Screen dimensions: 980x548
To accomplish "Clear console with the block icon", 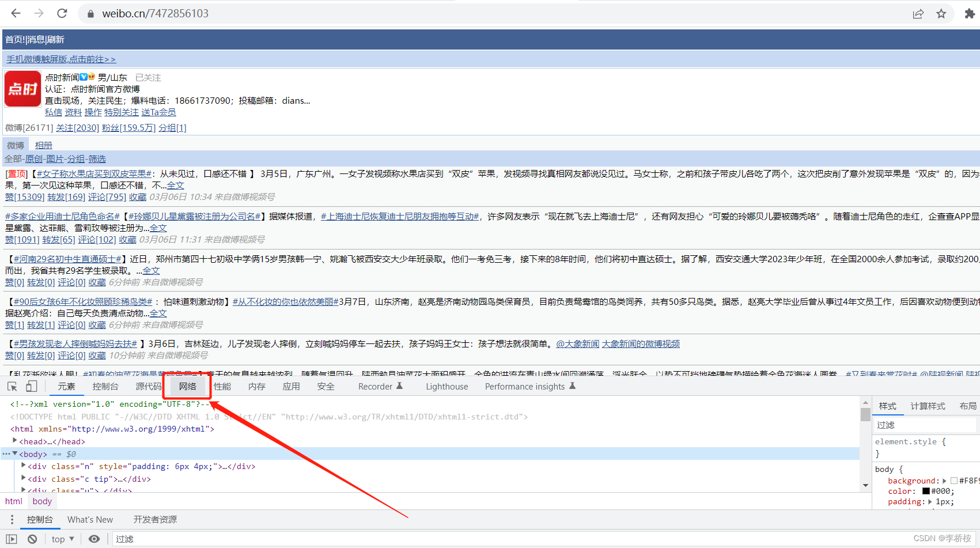I will pyautogui.click(x=33, y=539).
